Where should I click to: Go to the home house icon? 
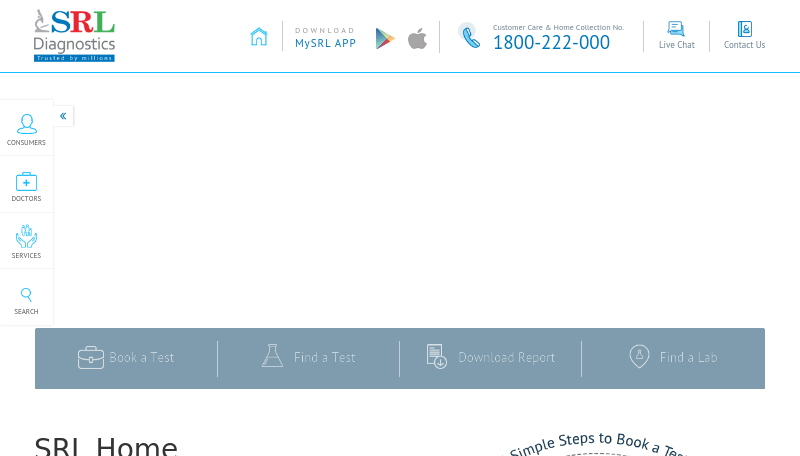click(259, 37)
